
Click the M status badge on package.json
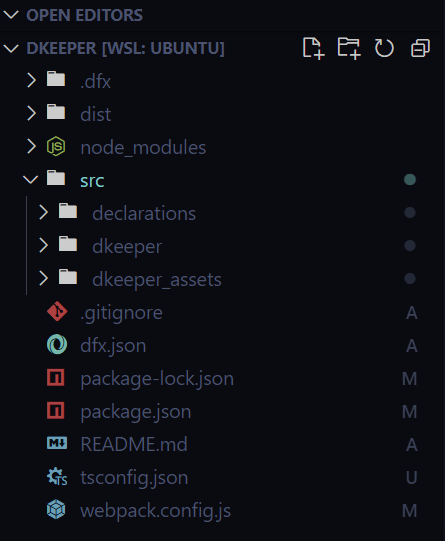click(x=410, y=412)
